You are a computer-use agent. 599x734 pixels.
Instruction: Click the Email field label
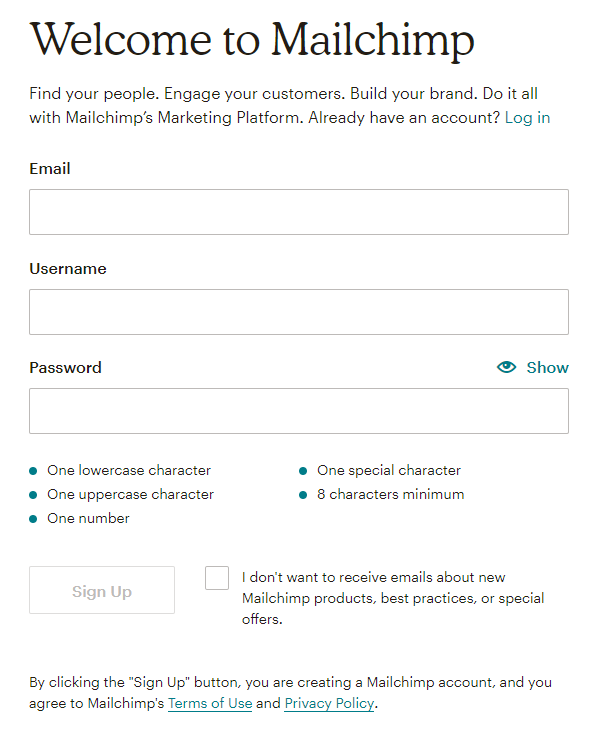click(50, 169)
